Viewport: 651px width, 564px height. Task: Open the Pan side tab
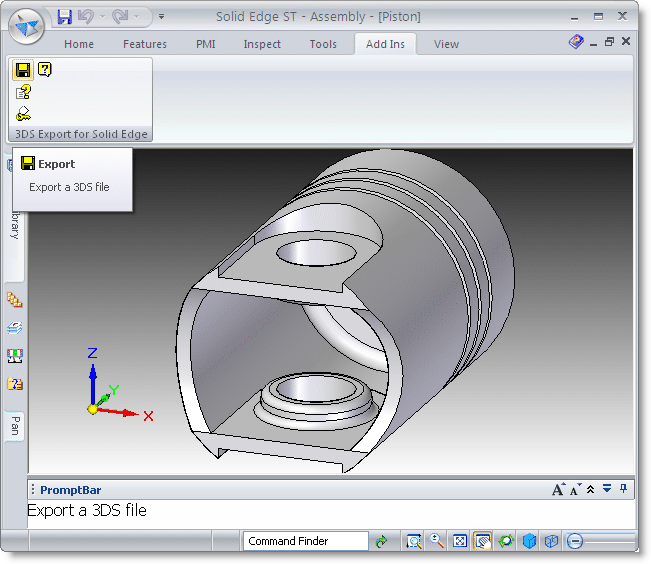click(15, 426)
